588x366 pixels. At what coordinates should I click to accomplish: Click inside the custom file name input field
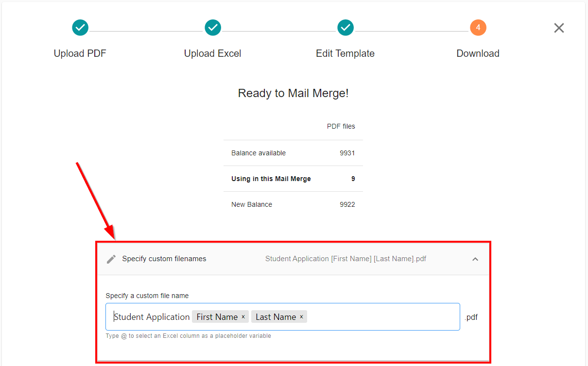point(379,316)
